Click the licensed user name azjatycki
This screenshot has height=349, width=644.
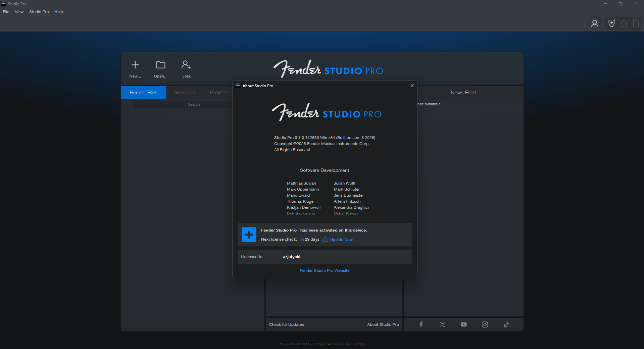(x=292, y=257)
